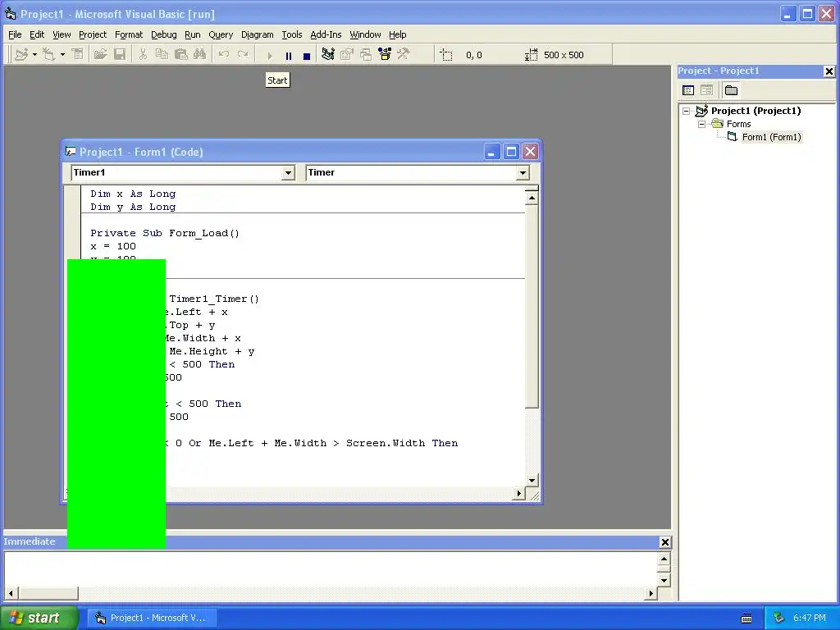Viewport: 840px width, 630px height.
Task: Click the form position indicator icon
Action: 445,55
